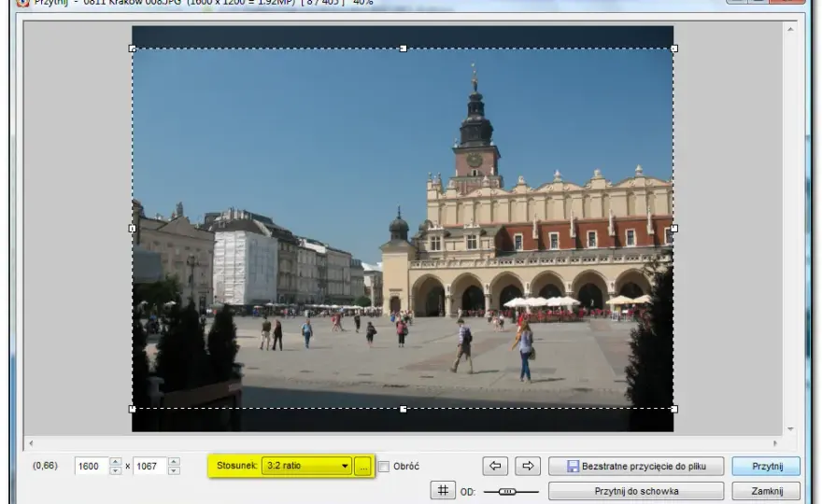Click the vertical scrollbar down arrow
This screenshot has width=822, height=504.
point(790,429)
